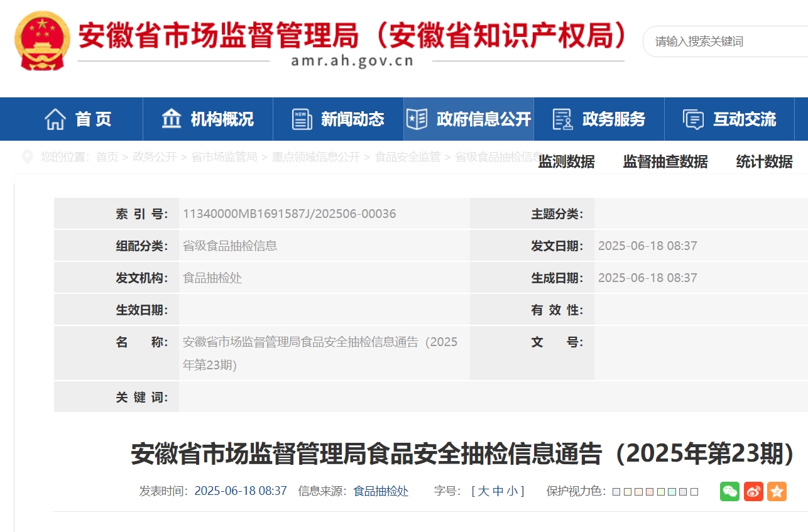Pick the pink eye-protection color swatch
The height and width of the screenshot is (532, 808).
pyautogui.click(x=650, y=492)
